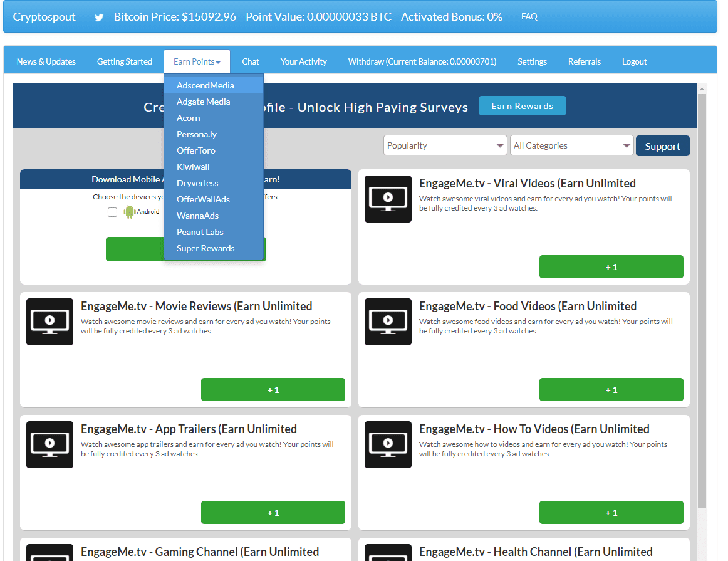
Task: Click the EngageMe.tv How To Videos icon
Action: [x=388, y=444]
